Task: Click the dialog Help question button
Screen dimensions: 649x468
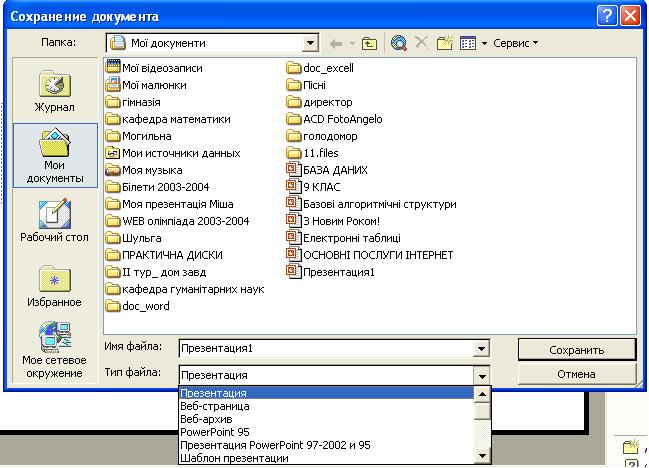Action: [607, 16]
